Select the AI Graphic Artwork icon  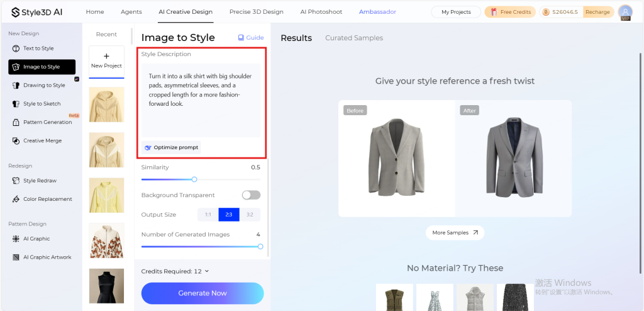(16, 257)
